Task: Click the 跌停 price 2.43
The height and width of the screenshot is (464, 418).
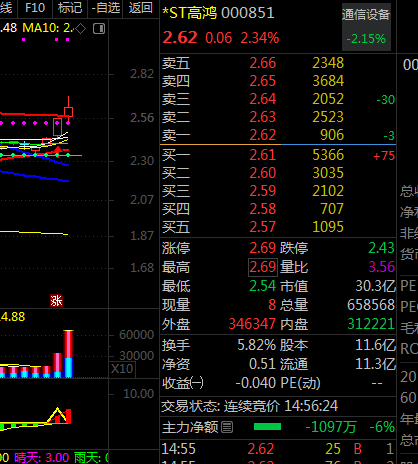Action: pyautogui.click(x=381, y=248)
